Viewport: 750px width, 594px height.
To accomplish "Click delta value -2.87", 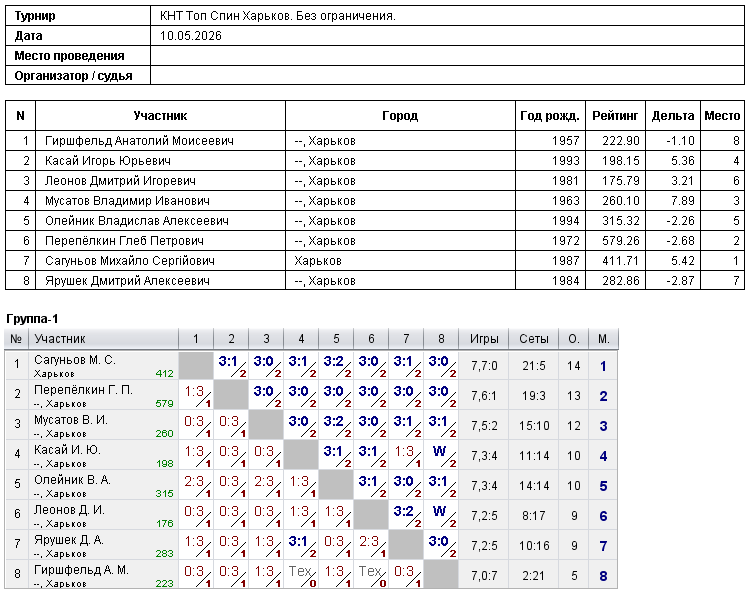I will [680, 281].
